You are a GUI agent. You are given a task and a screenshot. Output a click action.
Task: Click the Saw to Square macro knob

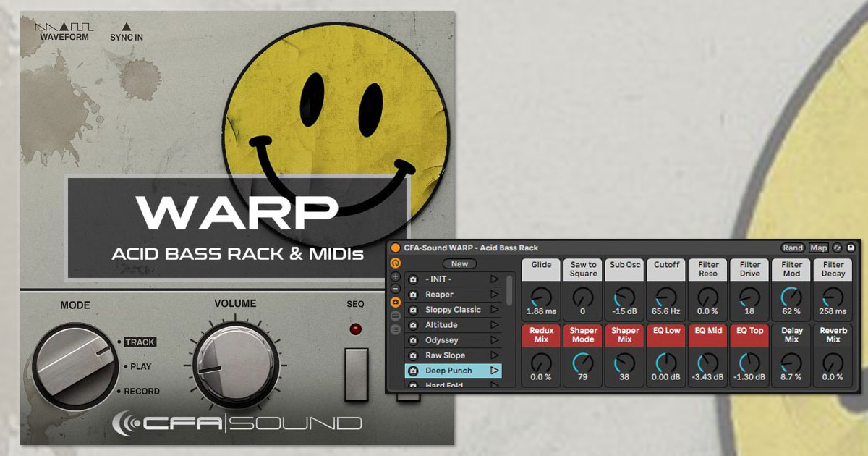(583, 297)
